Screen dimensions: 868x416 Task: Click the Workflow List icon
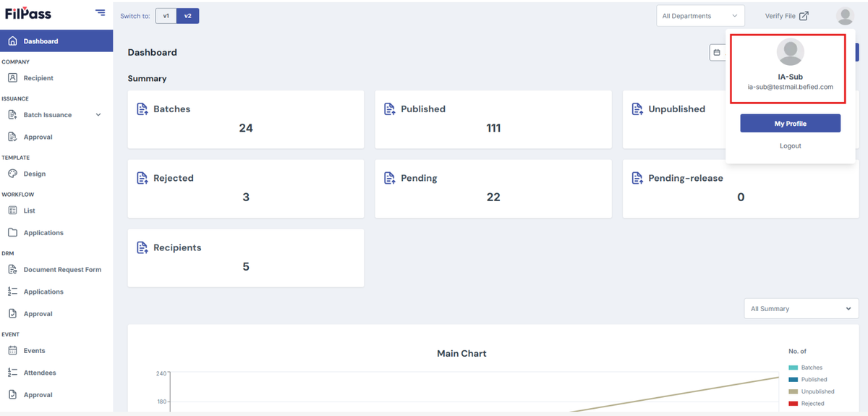pos(12,211)
